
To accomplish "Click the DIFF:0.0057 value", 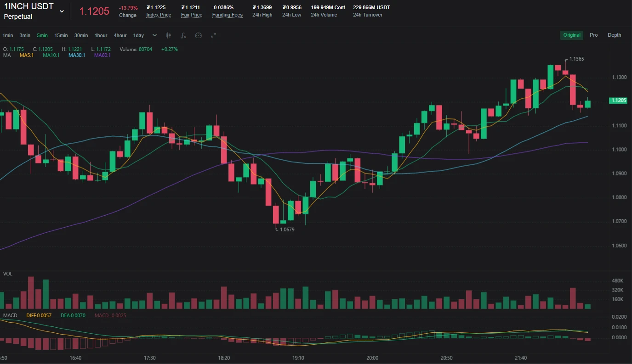I will (39, 315).
